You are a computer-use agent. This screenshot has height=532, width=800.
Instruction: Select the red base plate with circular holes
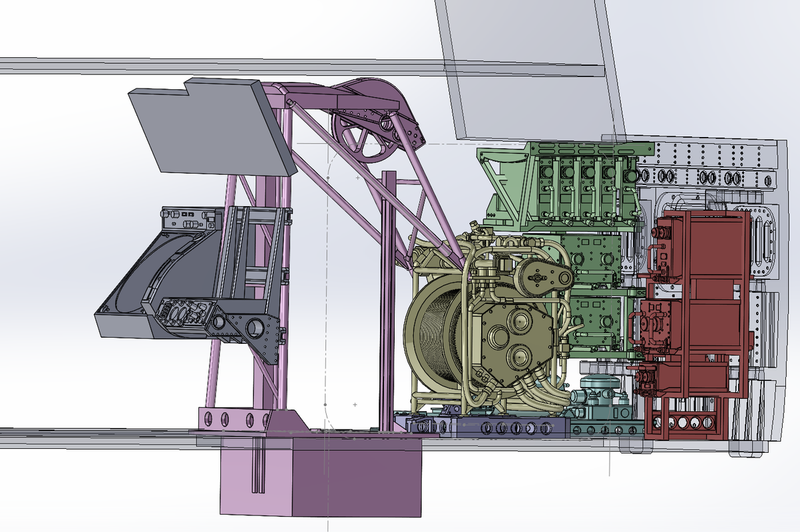[684, 424]
